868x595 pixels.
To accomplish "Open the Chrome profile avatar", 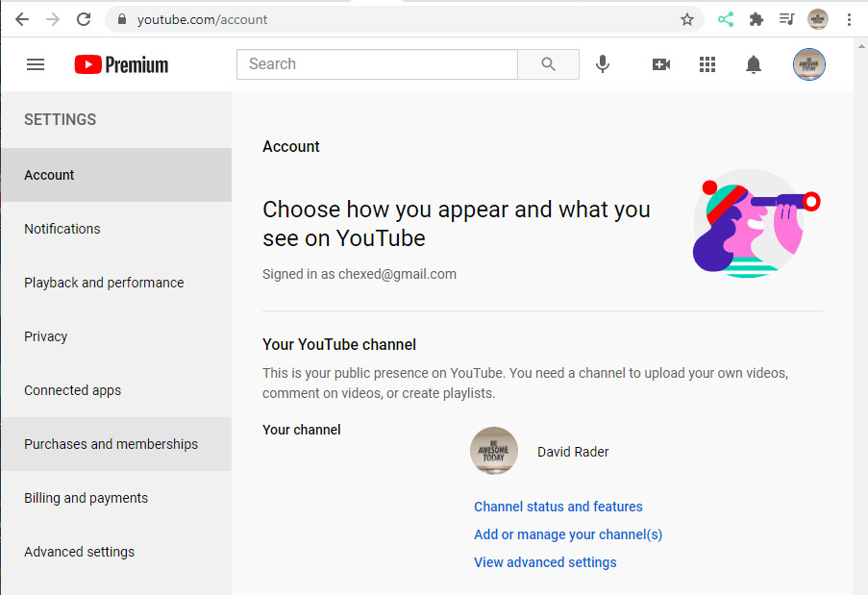I will coord(818,20).
